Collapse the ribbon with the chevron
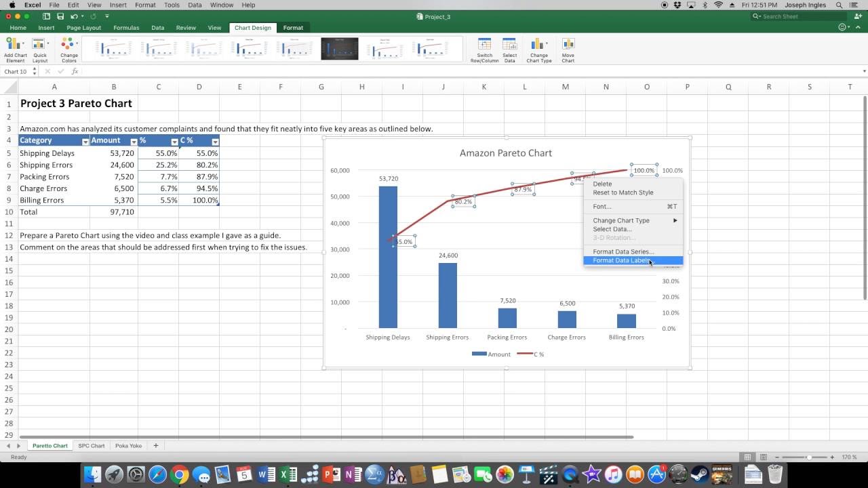 (859, 28)
